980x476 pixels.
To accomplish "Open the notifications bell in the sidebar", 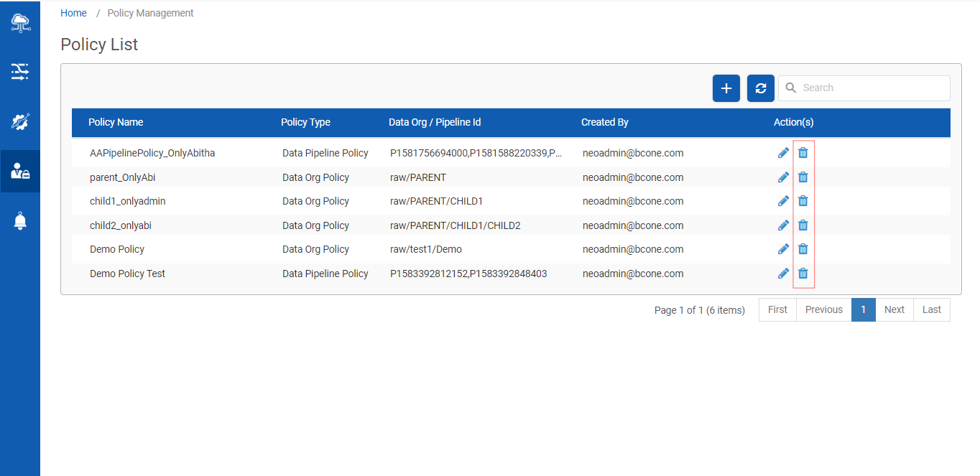I will point(20,221).
